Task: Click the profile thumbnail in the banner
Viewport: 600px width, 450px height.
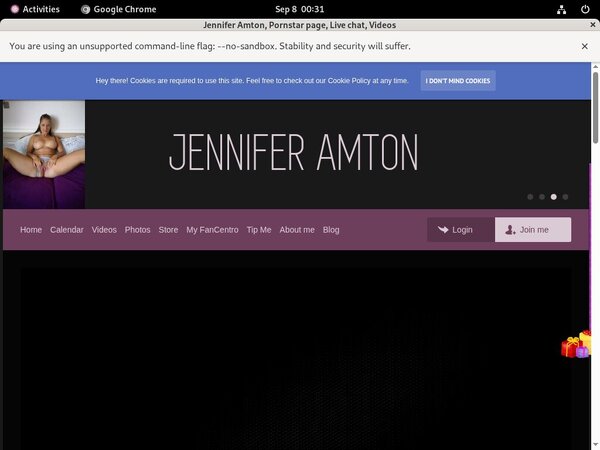Action: pos(44,154)
